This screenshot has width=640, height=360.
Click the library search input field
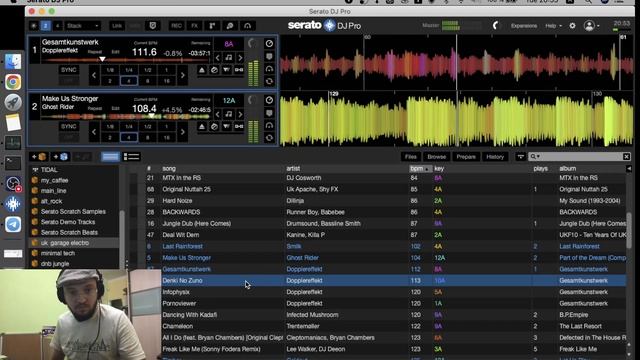pyautogui.click(x=581, y=157)
